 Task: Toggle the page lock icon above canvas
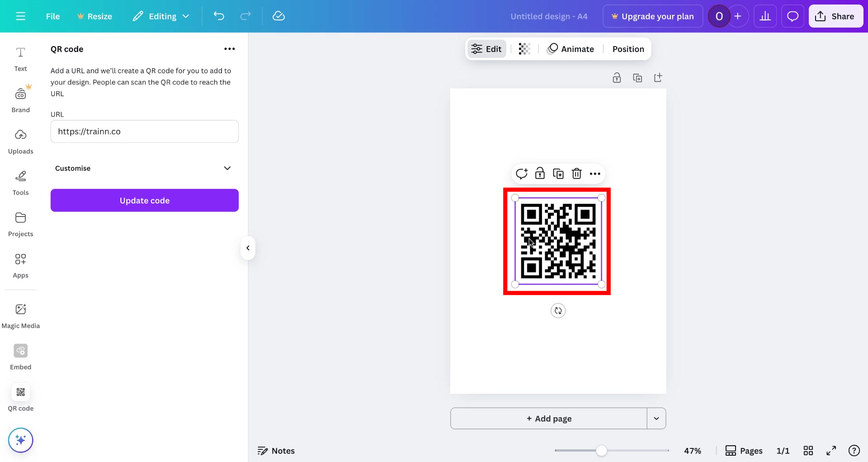tap(617, 77)
